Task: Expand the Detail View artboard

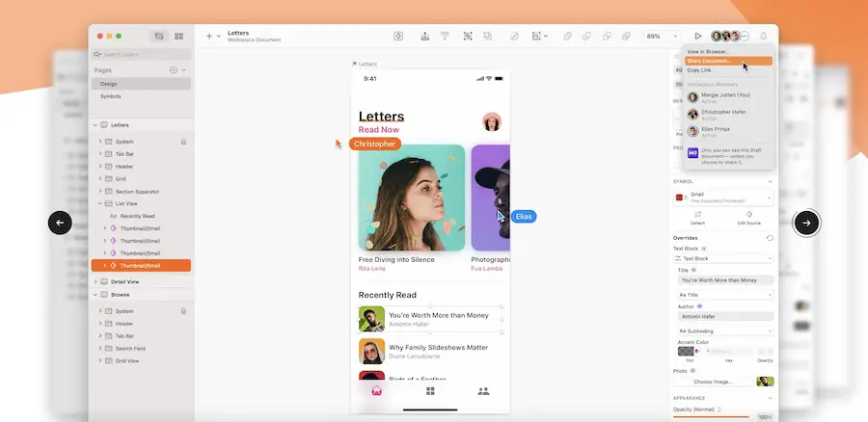Action: pyautogui.click(x=95, y=281)
